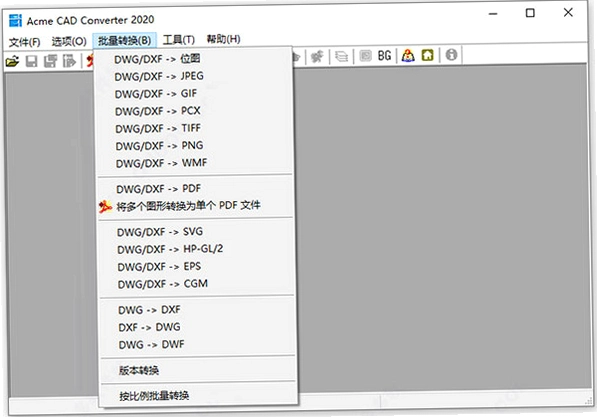
Task: Open the 选项(O) menu
Action: pos(69,41)
